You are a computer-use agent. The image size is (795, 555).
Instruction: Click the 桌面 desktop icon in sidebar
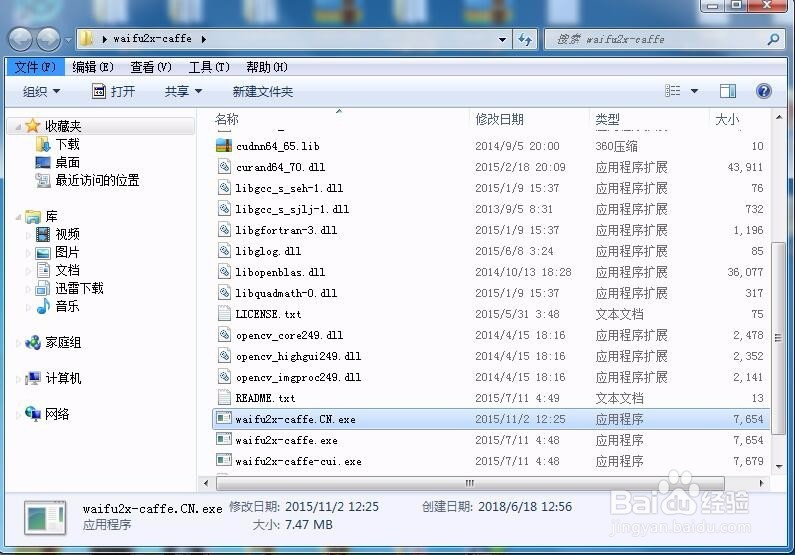click(43, 162)
